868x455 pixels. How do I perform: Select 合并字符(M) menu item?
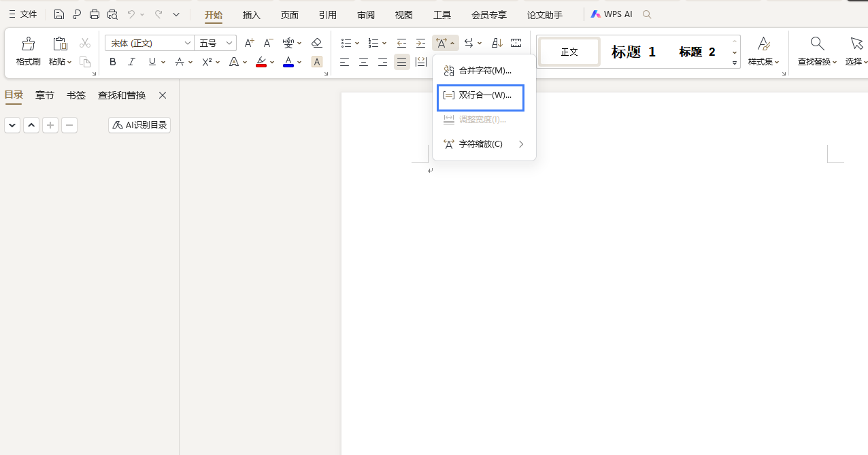(484, 71)
